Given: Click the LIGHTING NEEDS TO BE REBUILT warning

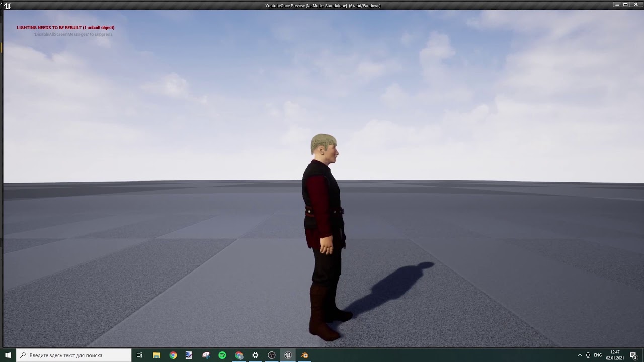Looking at the screenshot, I should click(x=65, y=28).
